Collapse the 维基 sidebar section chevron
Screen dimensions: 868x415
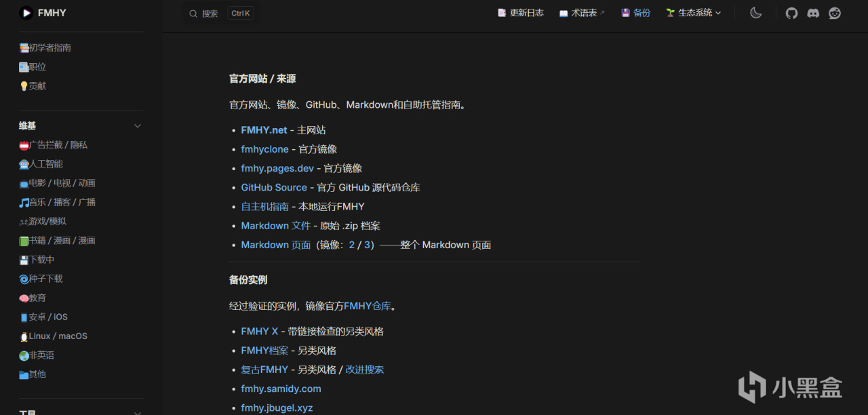tap(138, 126)
